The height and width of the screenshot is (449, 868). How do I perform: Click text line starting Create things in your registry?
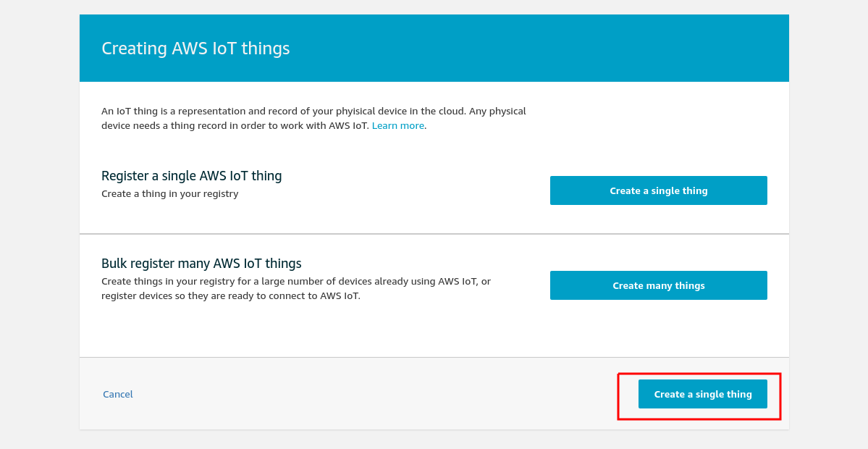point(296,281)
